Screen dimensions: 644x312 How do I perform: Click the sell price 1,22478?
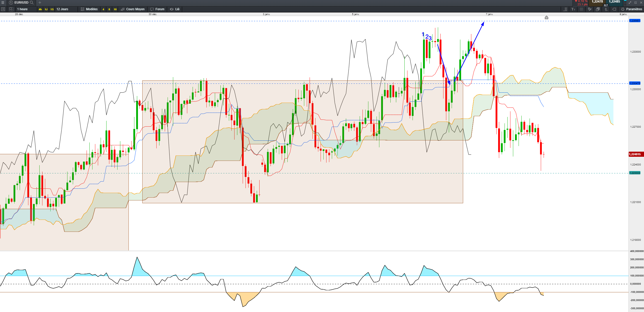[597, 2]
